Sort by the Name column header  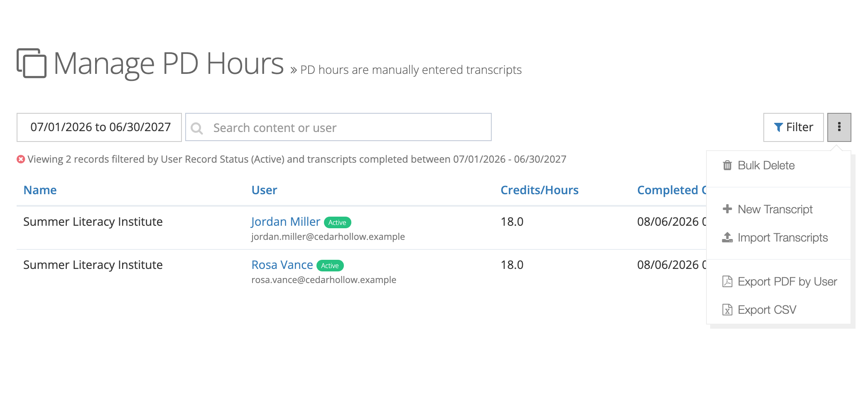pyautogui.click(x=40, y=190)
